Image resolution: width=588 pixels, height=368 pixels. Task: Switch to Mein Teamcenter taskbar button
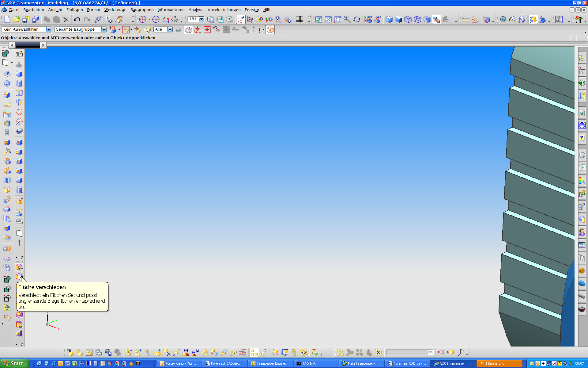point(362,363)
